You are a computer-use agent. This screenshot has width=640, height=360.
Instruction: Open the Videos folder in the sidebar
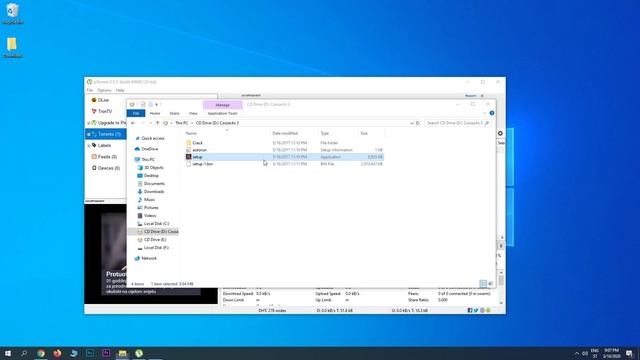tap(150, 216)
